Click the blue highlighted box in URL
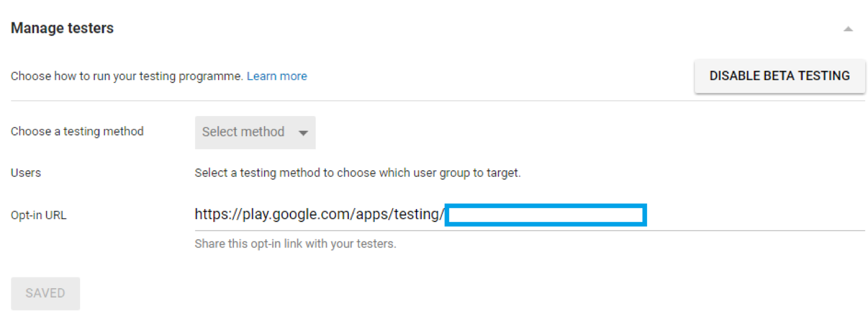This screenshot has width=868, height=314. tap(546, 215)
